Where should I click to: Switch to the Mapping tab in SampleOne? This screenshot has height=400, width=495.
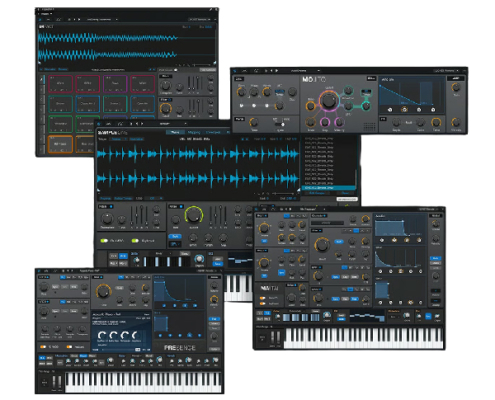pos(194,132)
